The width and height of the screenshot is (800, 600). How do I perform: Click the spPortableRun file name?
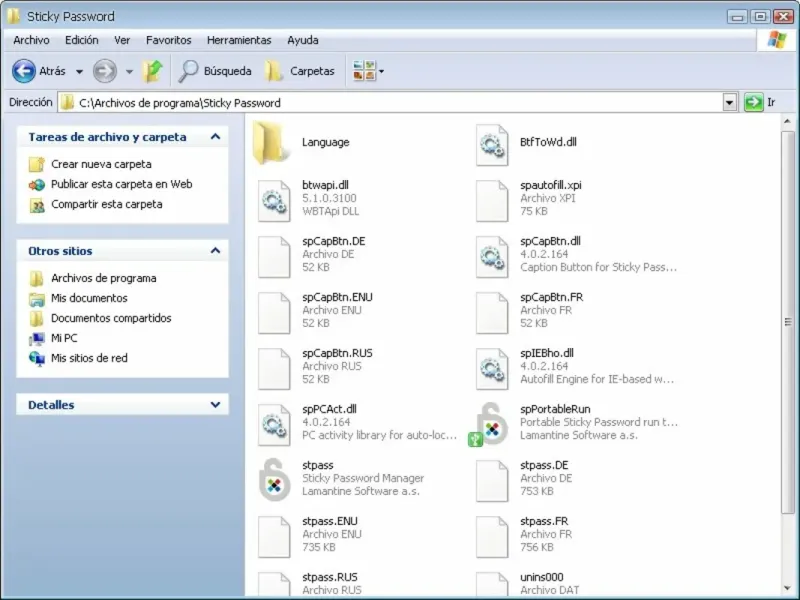[555, 409]
